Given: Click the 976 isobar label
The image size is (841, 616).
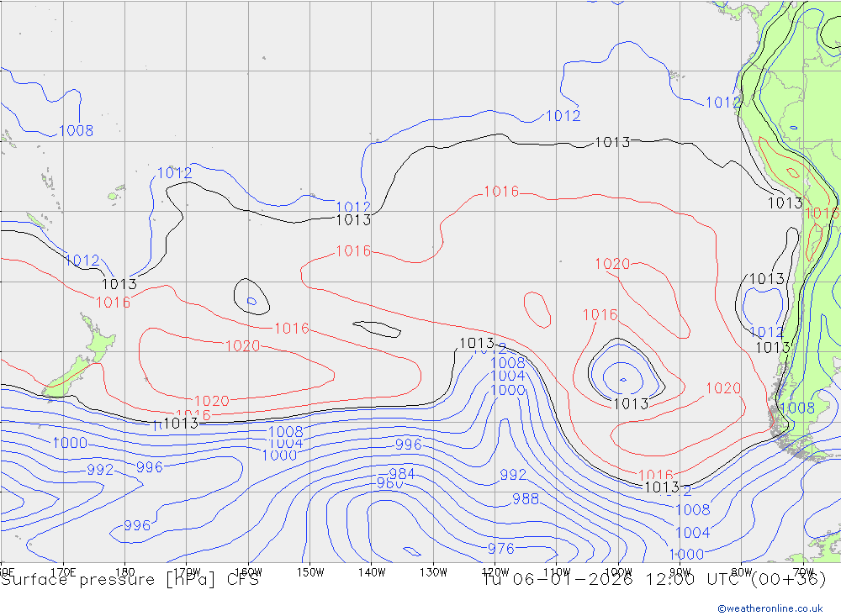Looking at the screenshot, I should pyautogui.click(x=501, y=549).
